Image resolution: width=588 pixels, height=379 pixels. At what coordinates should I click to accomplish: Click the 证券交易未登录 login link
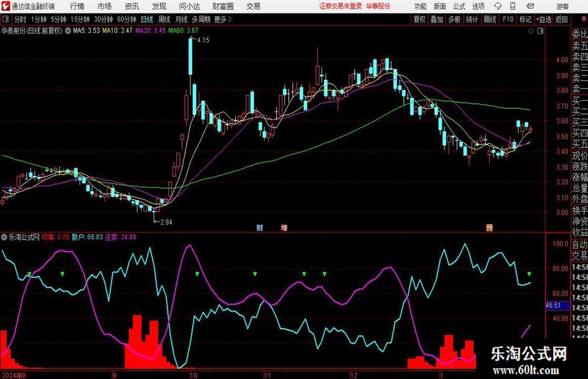click(x=340, y=6)
